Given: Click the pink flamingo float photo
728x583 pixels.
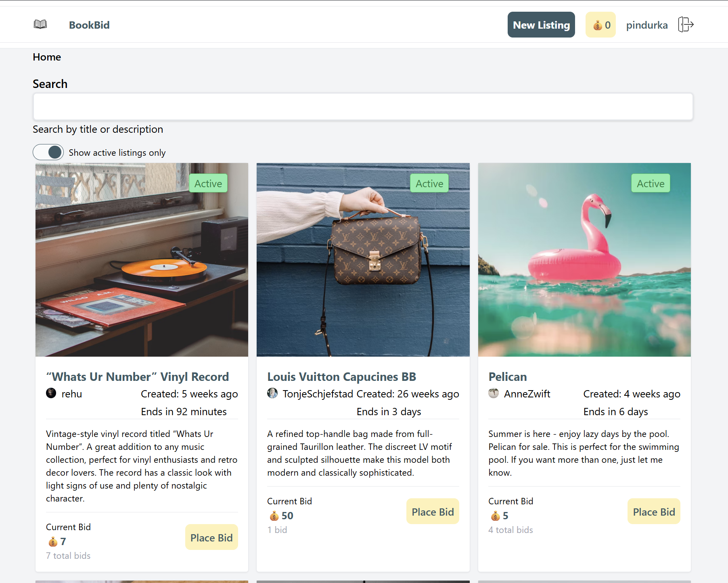Looking at the screenshot, I should [x=584, y=260].
